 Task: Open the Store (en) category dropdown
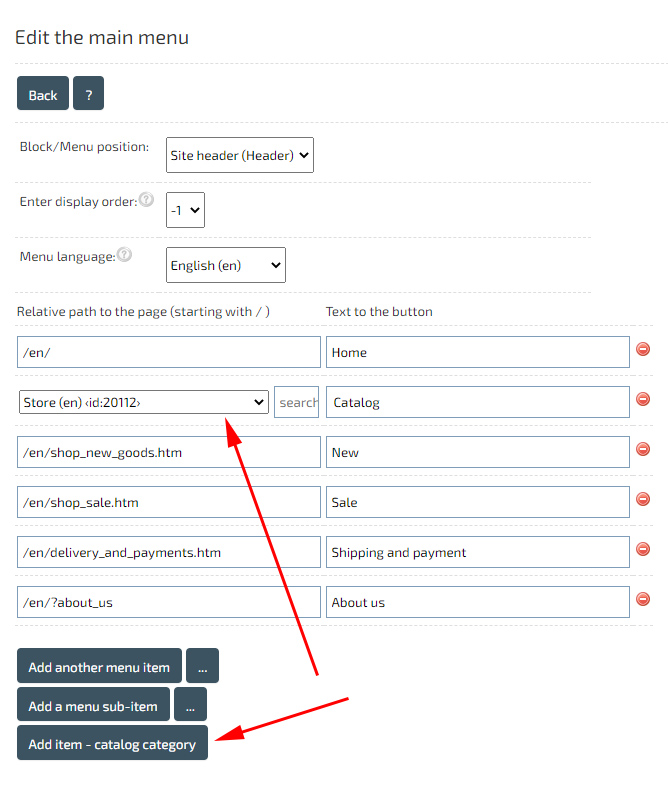pos(144,402)
